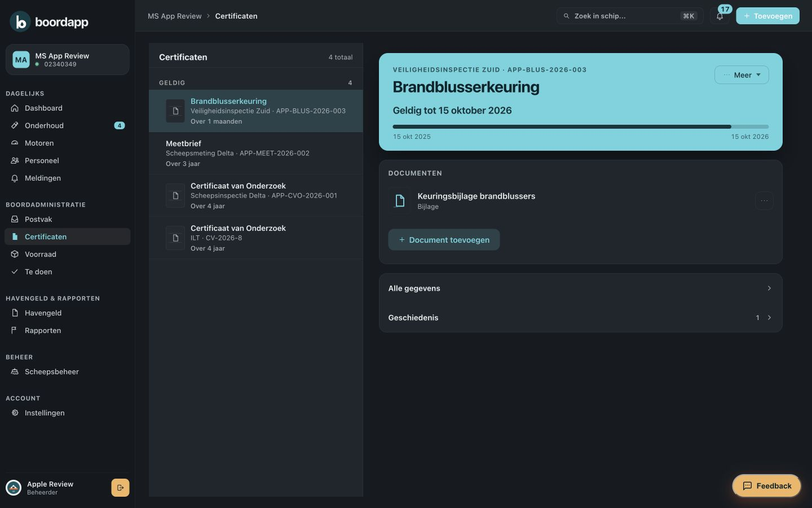Click the notification count badge 17
812x508 pixels.
[x=725, y=9]
